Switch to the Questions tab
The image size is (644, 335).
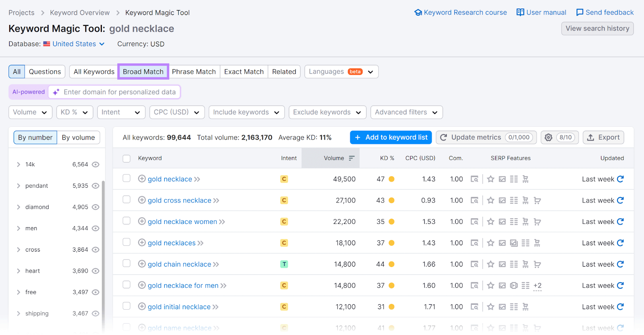(x=45, y=72)
